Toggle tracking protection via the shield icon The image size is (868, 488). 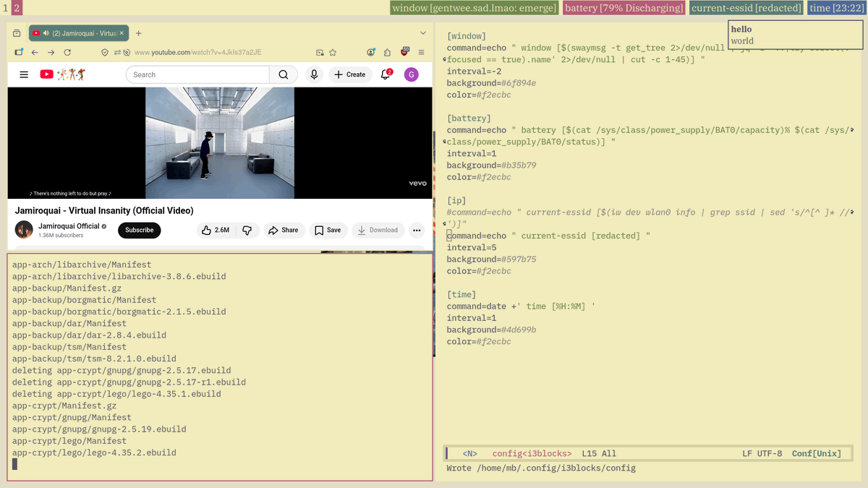pos(104,52)
